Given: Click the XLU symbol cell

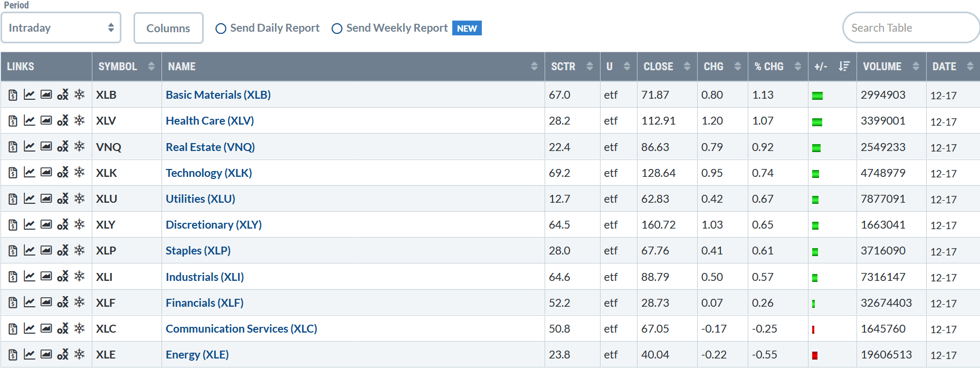Looking at the screenshot, I should [x=127, y=199].
